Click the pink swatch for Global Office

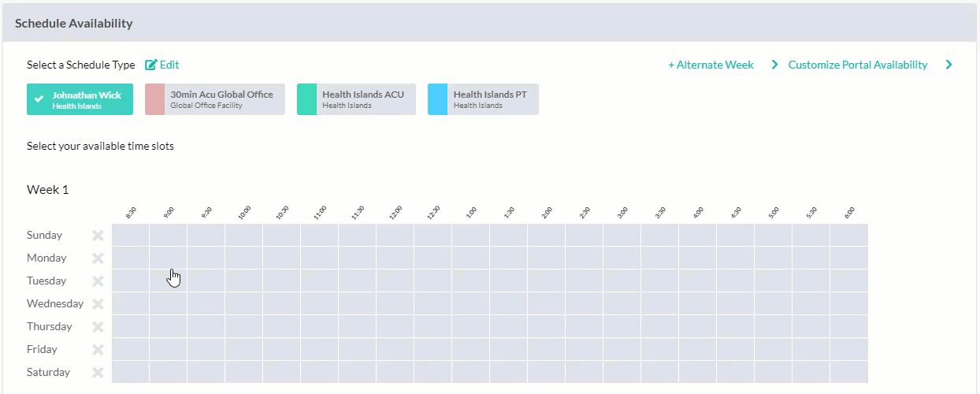click(x=154, y=99)
